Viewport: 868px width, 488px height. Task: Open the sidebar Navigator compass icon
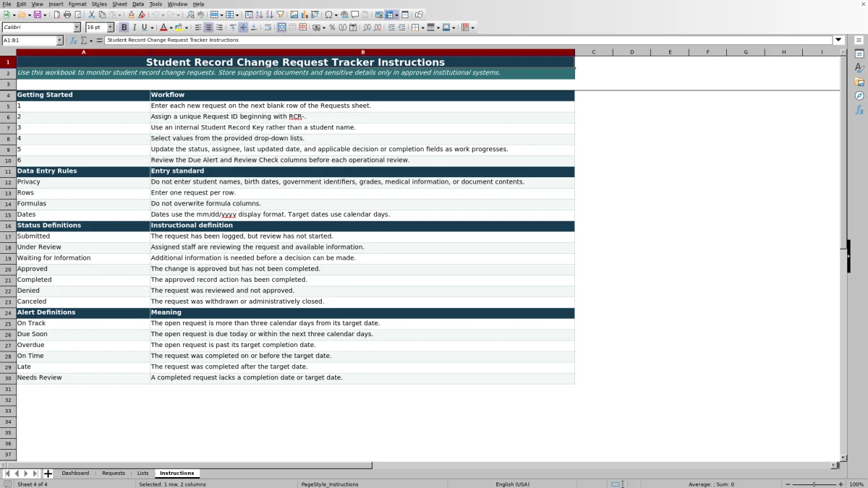coord(859,95)
